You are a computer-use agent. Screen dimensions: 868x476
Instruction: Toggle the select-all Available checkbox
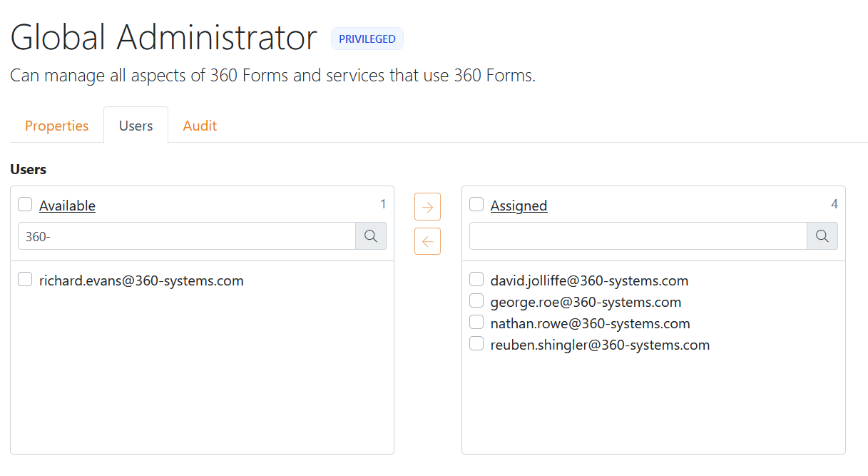25,205
